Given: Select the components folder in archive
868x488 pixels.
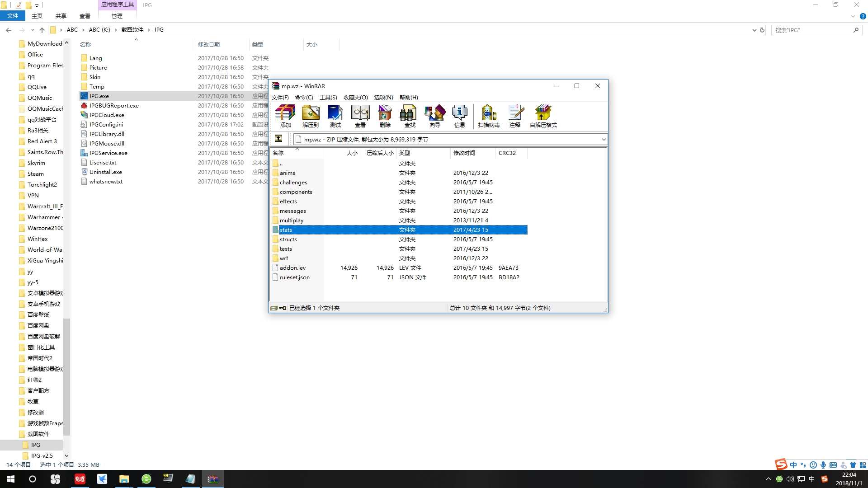Looking at the screenshot, I should tap(296, 192).
